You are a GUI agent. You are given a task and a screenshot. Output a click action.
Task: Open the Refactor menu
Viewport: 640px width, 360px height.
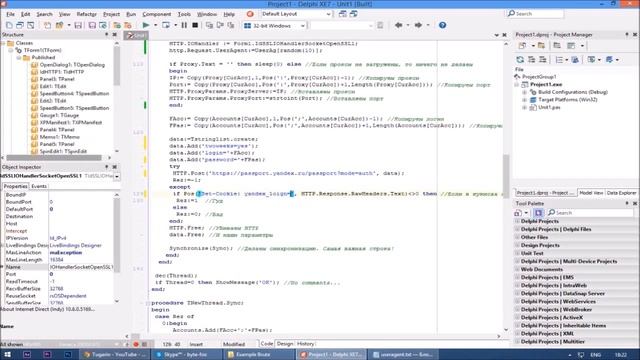[87, 14]
